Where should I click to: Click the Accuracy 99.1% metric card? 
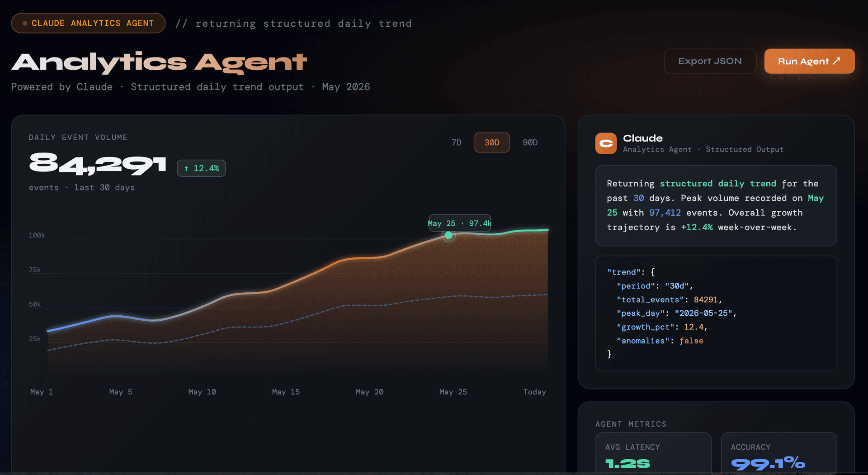779,454
